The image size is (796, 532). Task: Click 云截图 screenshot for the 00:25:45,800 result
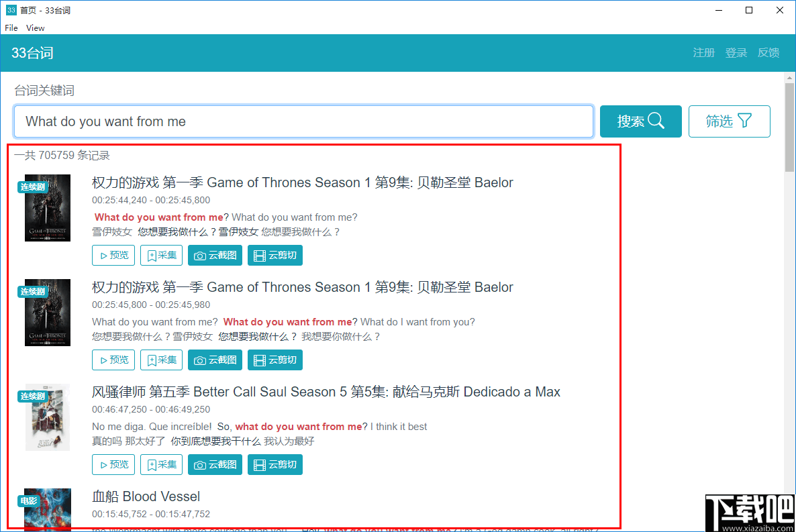(215, 360)
